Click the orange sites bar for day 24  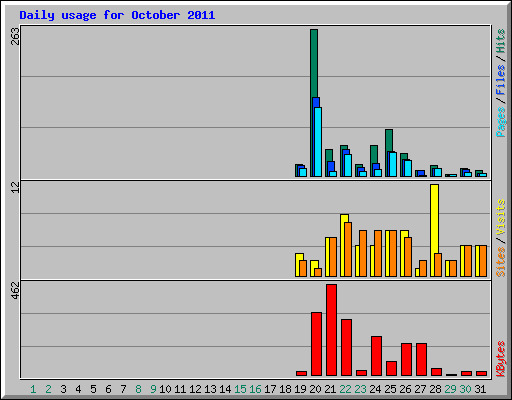pos(378,253)
